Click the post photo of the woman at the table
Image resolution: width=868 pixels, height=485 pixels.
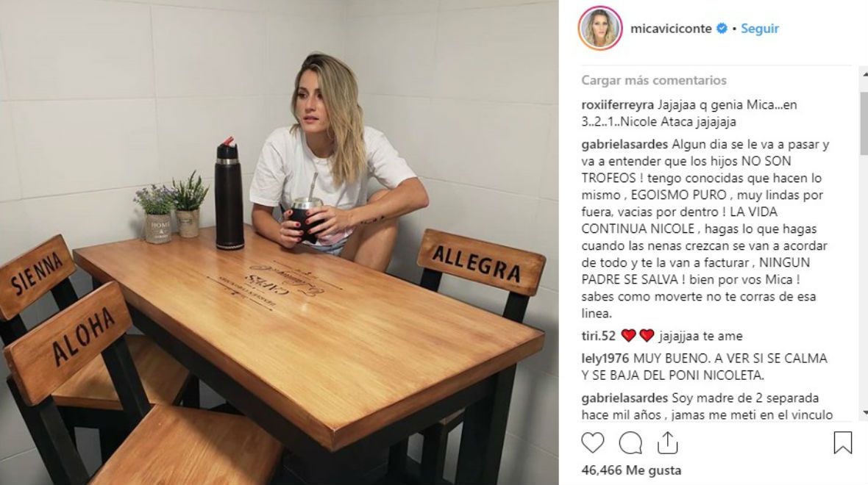pyautogui.click(x=279, y=242)
